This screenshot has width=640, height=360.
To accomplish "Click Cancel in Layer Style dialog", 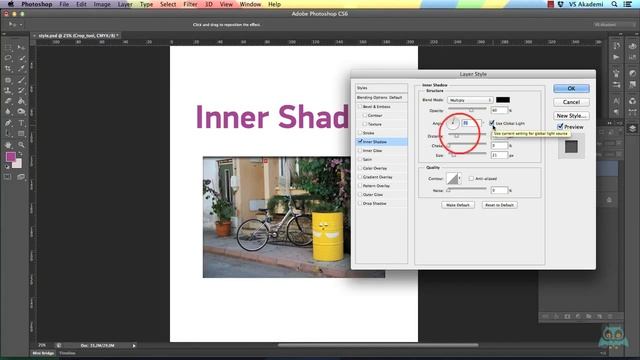I will point(571,102).
